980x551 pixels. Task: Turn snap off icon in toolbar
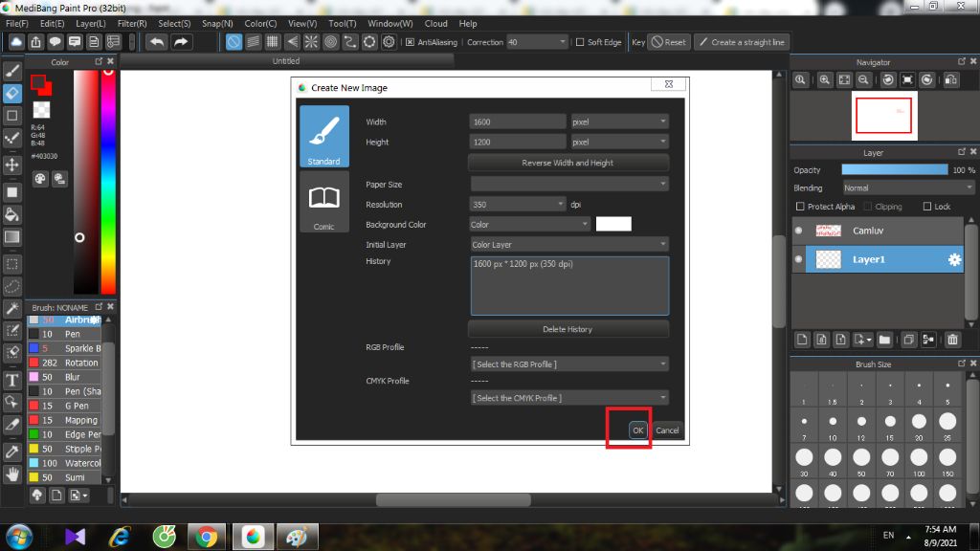[x=234, y=42]
